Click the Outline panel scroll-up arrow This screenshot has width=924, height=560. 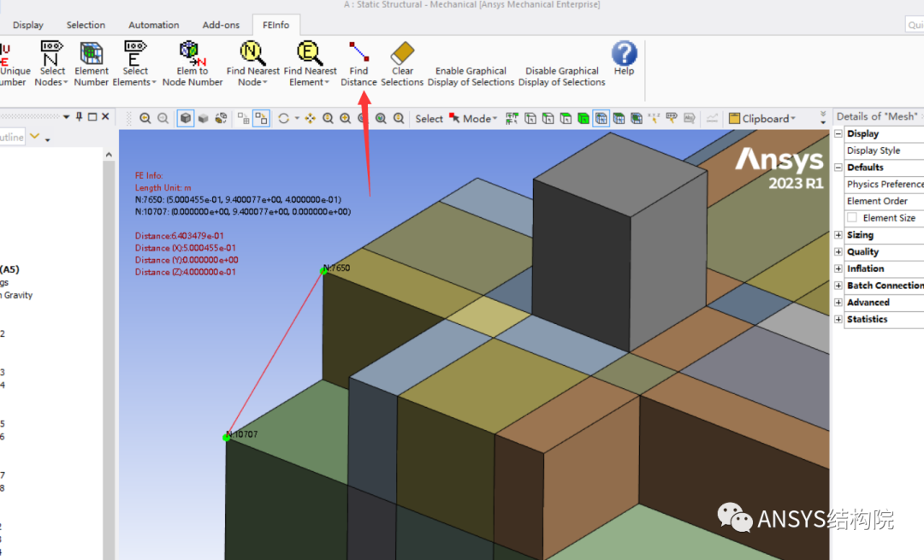point(109,154)
